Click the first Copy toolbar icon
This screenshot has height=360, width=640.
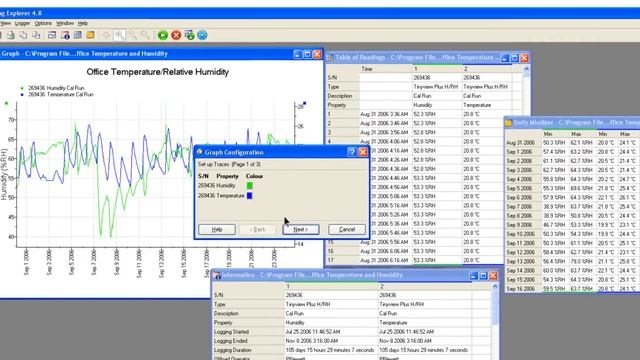click(x=23, y=35)
